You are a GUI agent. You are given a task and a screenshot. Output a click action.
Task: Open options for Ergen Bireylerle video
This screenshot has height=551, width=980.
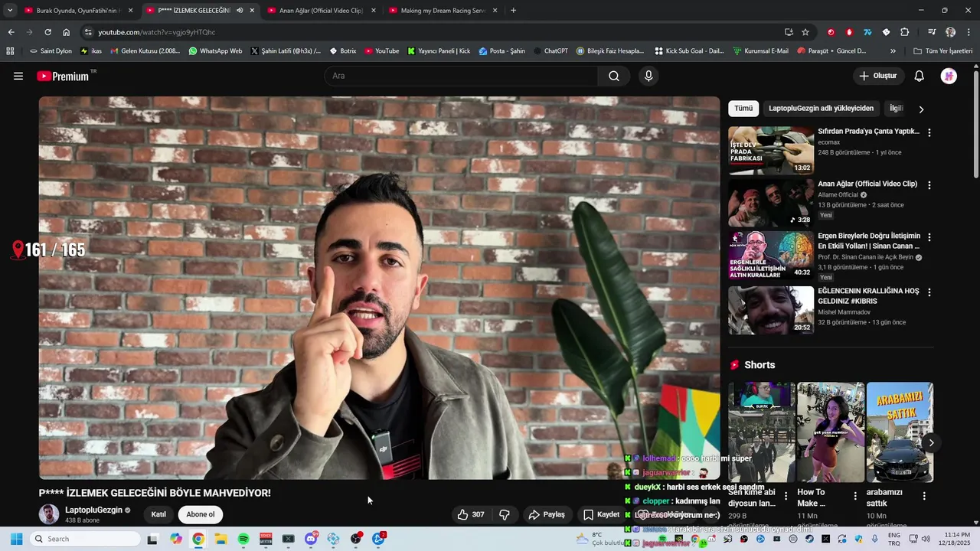pos(929,237)
